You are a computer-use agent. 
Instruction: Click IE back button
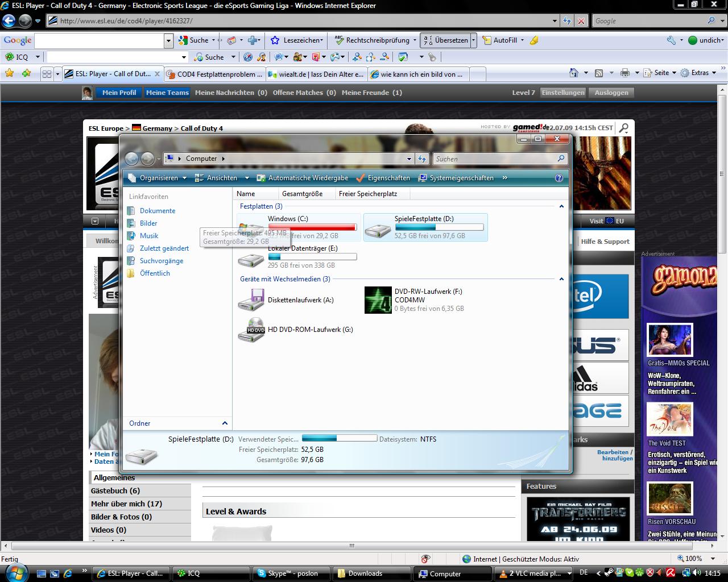[9, 21]
